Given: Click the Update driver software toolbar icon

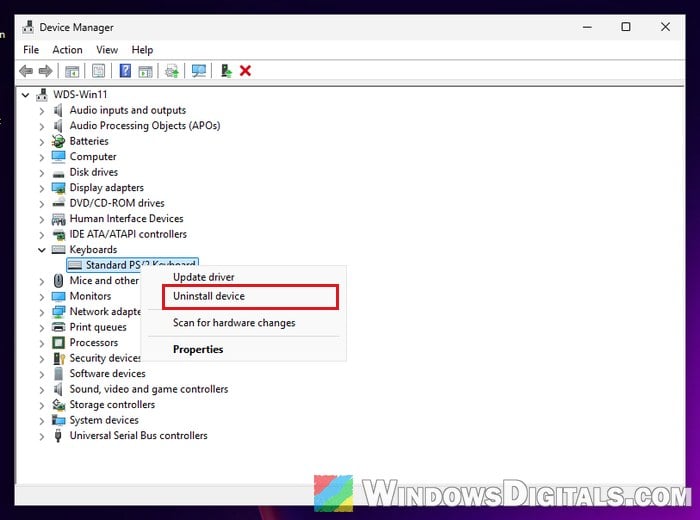Looking at the screenshot, I should click(x=172, y=71).
